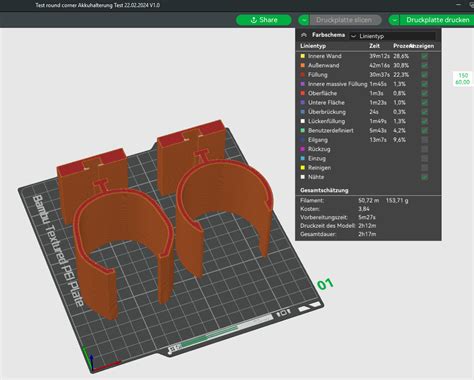474x380 pixels.
Task: Click yellow color swatch of Reinigen
Action: click(303, 168)
